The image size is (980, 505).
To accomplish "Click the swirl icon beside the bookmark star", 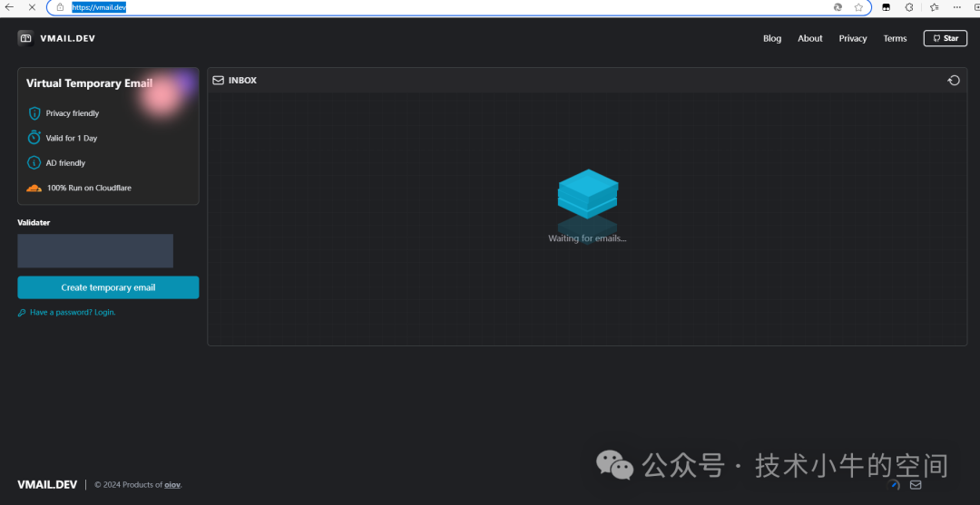I will [x=838, y=7].
